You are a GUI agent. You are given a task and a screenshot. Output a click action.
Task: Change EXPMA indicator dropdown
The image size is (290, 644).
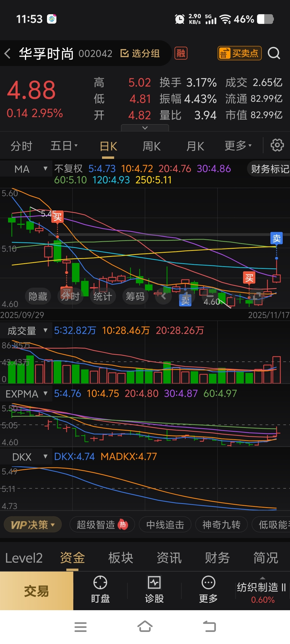point(26,394)
